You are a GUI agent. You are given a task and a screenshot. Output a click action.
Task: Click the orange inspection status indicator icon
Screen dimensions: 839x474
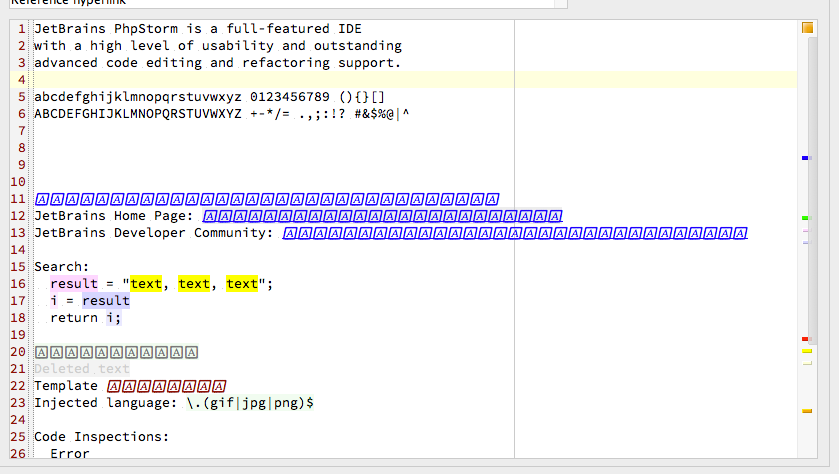807,28
